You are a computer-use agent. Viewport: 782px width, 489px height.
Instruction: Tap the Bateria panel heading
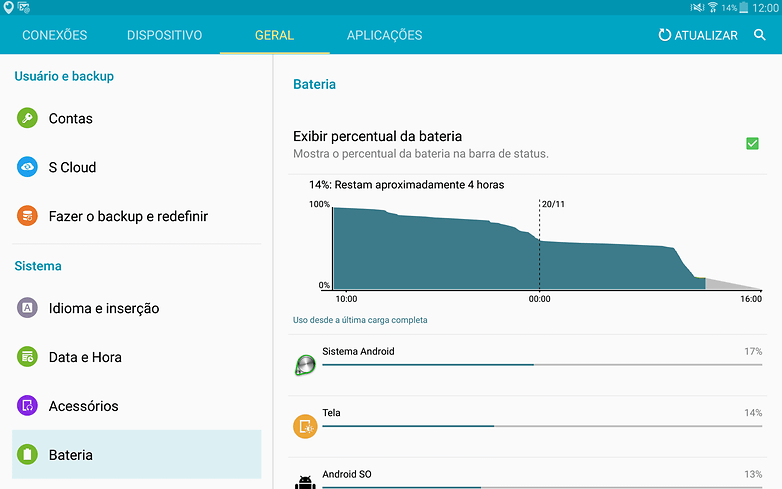tap(314, 84)
